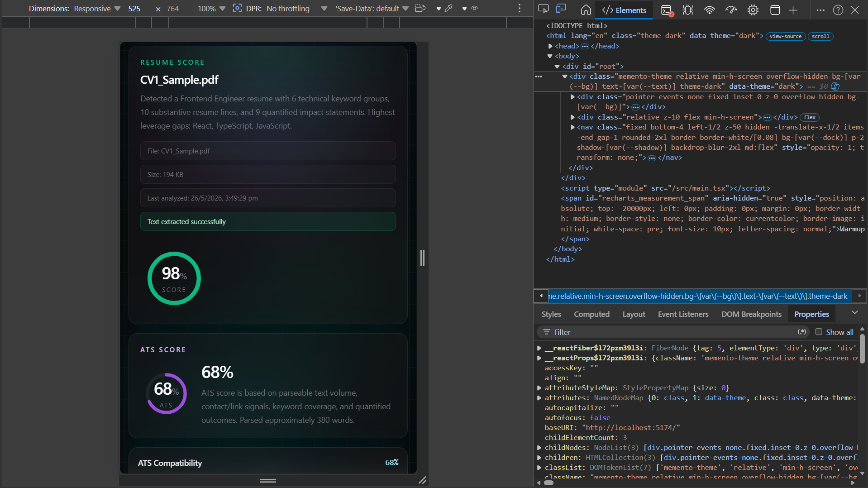Open the 100% zoom dropdown
The width and height of the screenshot is (868, 488).
tap(211, 9)
